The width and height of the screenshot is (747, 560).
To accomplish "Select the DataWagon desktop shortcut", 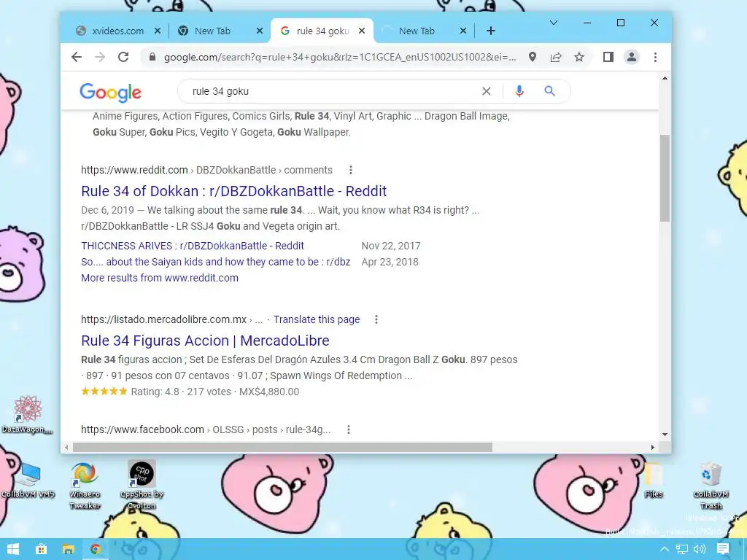I will coord(27,414).
